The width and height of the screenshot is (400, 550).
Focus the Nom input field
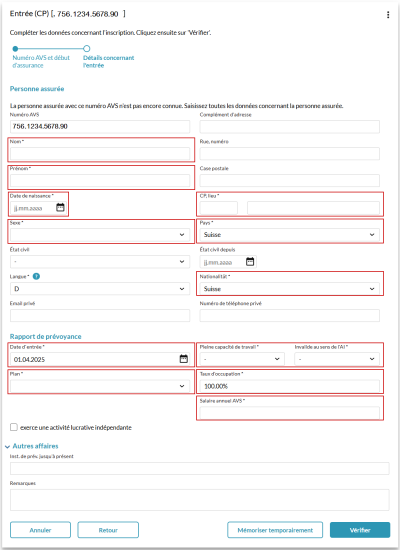coord(100,154)
